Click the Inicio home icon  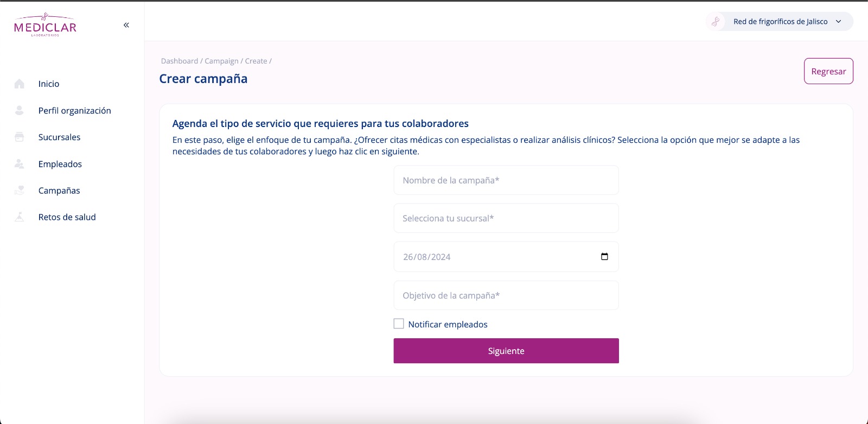[x=20, y=84]
